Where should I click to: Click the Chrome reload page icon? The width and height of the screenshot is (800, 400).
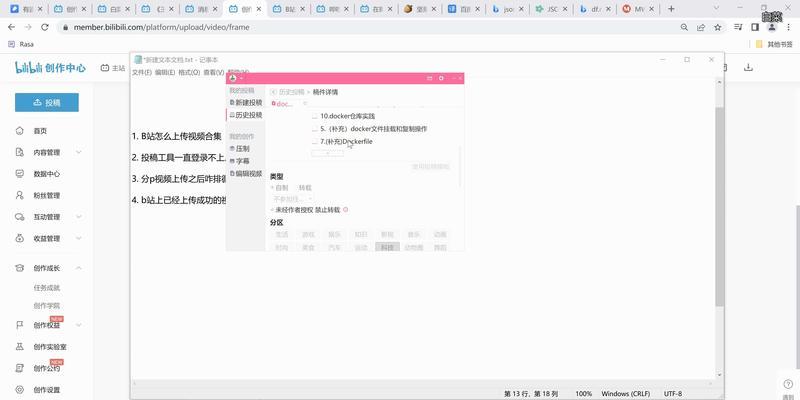click(x=44, y=27)
